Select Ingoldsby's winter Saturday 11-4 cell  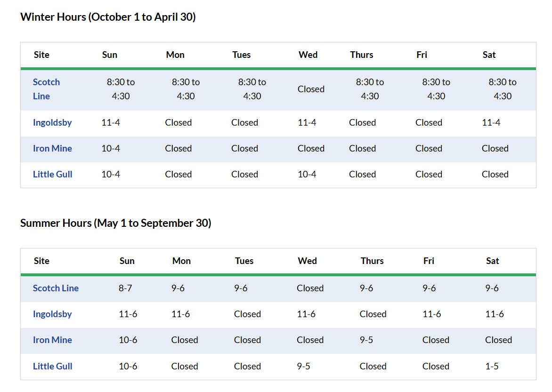pos(491,123)
